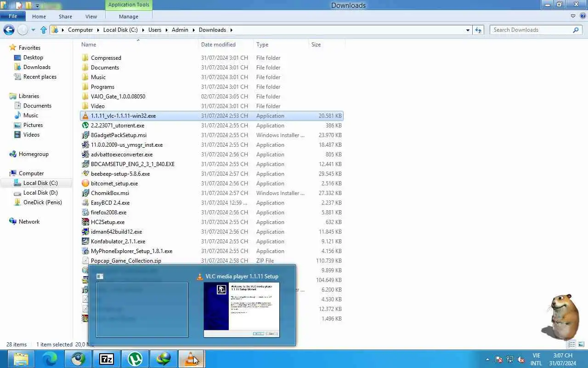
Task: Click the muted volume tray icon
Action: click(521, 359)
